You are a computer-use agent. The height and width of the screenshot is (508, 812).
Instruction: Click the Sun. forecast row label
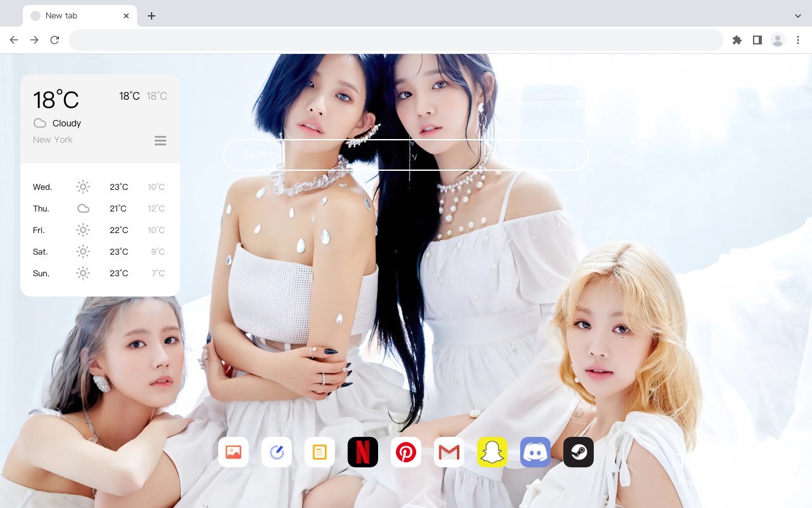[41, 273]
